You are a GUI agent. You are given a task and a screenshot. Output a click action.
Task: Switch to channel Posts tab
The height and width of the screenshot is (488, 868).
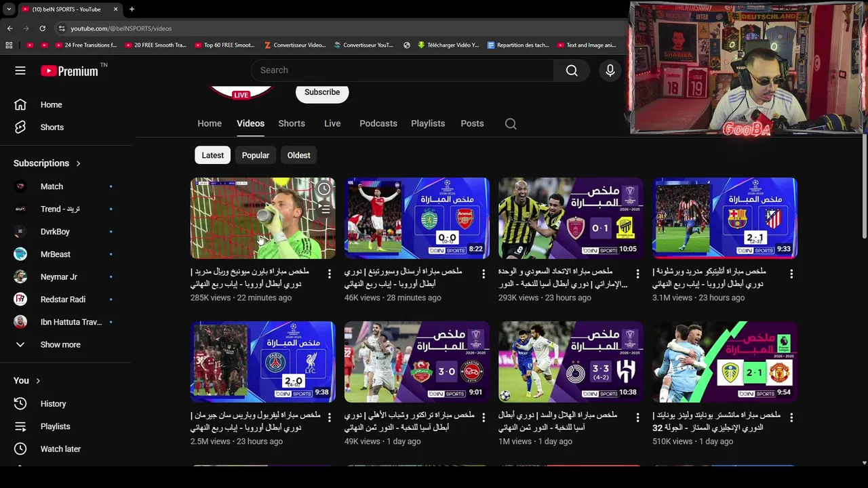[472, 123]
